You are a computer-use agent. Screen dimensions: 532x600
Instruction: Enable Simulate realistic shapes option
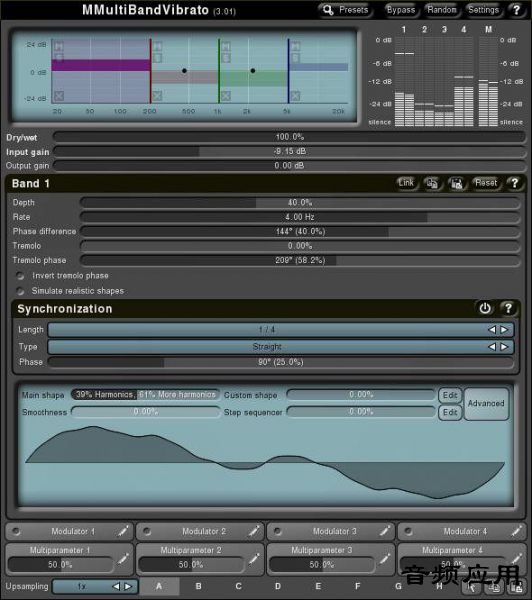(x=20, y=291)
